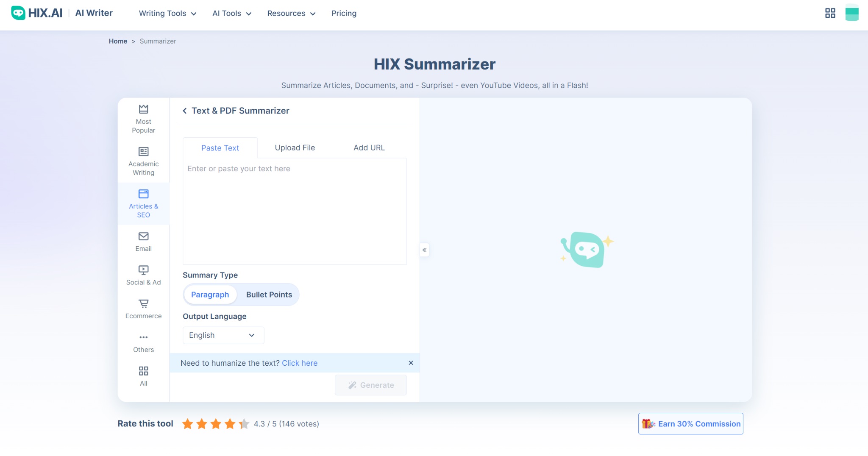This screenshot has height=456, width=868.
Task: Open the Email tools category
Action: click(143, 242)
